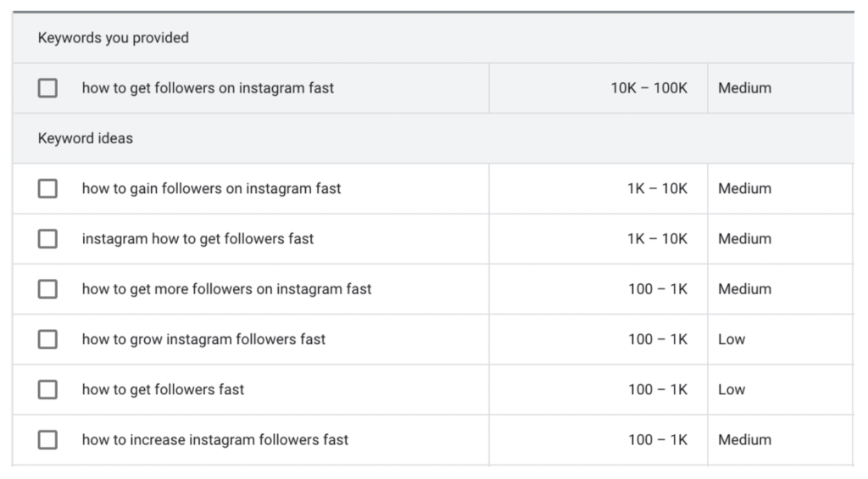Check 'how to grow instagram followers fast' row box
Screen dimensions: 868x479
[x=47, y=339]
